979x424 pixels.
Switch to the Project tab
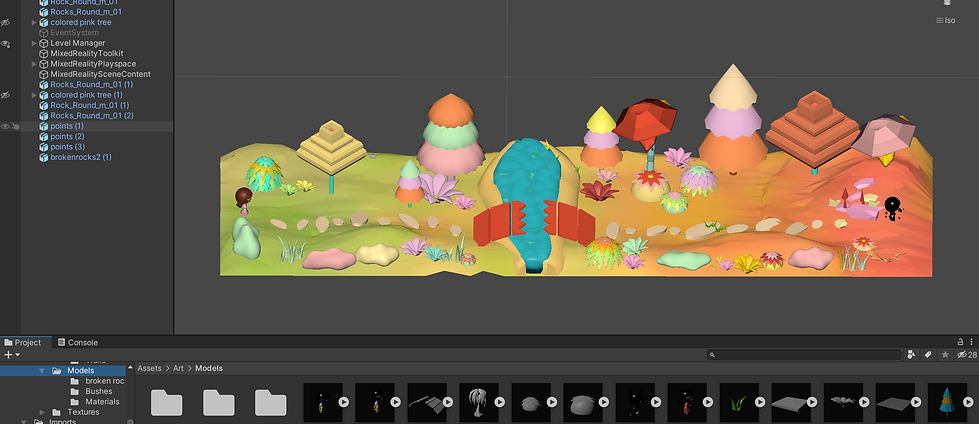(x=22, y=342)
